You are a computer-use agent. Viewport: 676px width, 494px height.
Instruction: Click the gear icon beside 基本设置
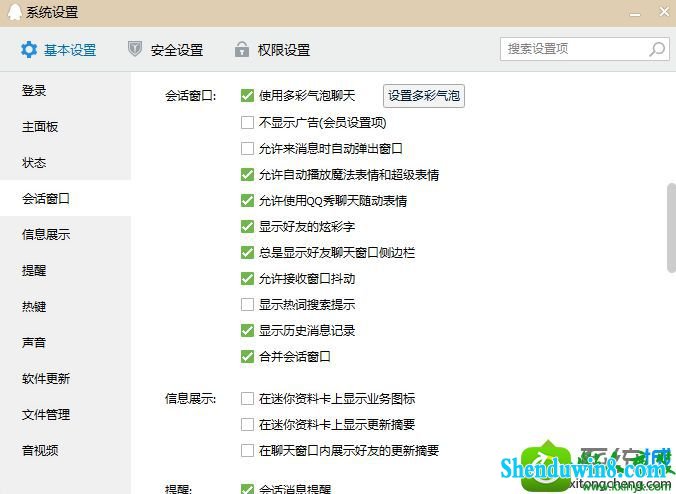(29, 50)
